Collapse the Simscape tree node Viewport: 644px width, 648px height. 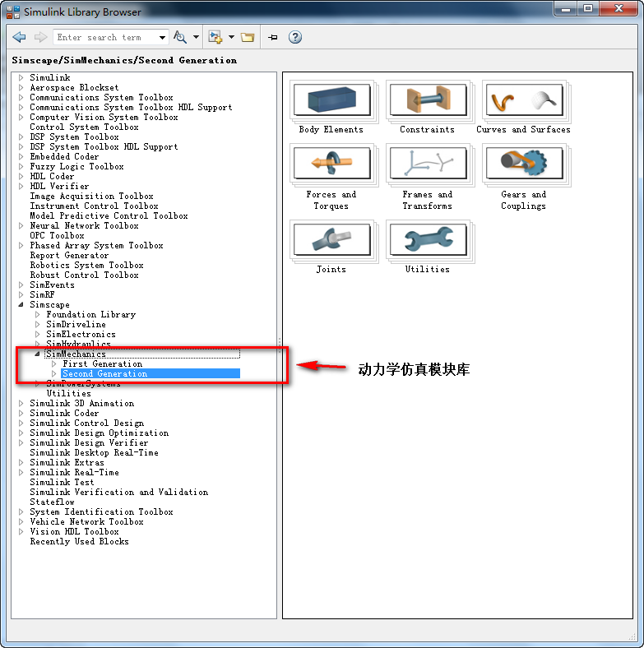click(21, 304)
